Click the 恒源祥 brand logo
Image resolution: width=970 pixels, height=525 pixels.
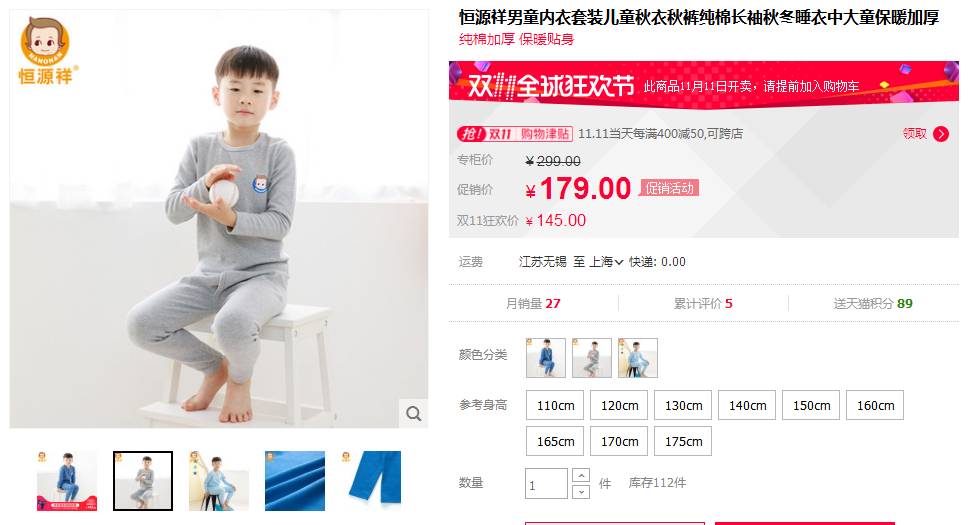[x=46, y=51]
